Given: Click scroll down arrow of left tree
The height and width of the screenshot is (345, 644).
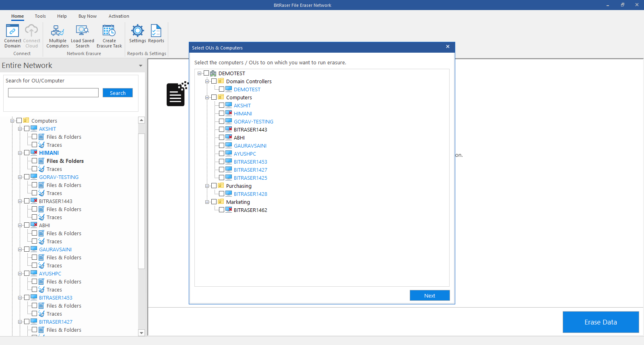Looking at the screenshot, I should (x=141, y=333).
